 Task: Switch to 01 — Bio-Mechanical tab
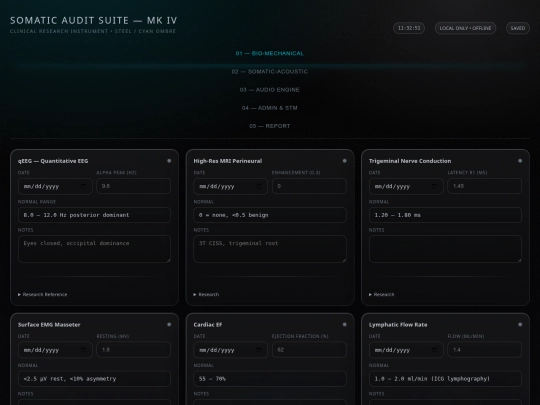click(270, 53)
